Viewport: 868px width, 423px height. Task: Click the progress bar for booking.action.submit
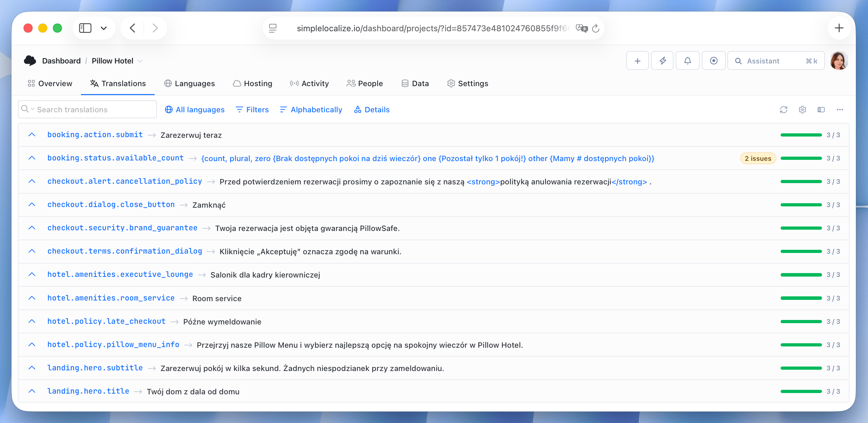[x=801, y=135]
